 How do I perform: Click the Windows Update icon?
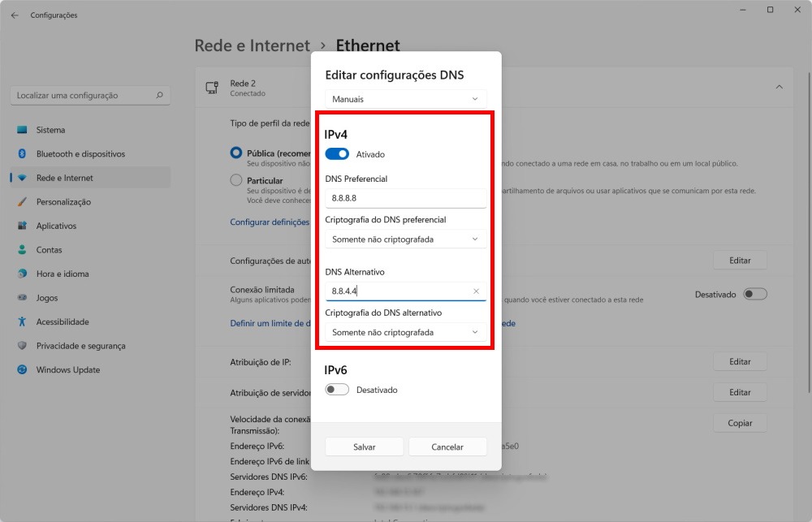click(x=22, y=369)
